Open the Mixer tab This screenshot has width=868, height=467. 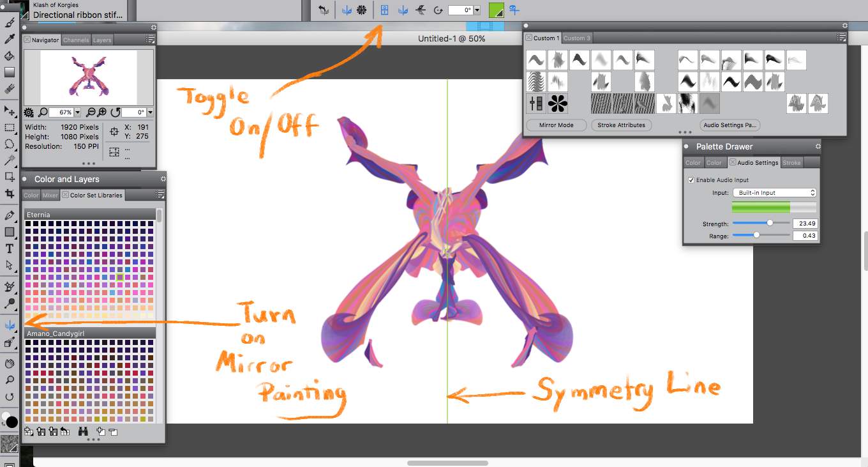(50, 195)
